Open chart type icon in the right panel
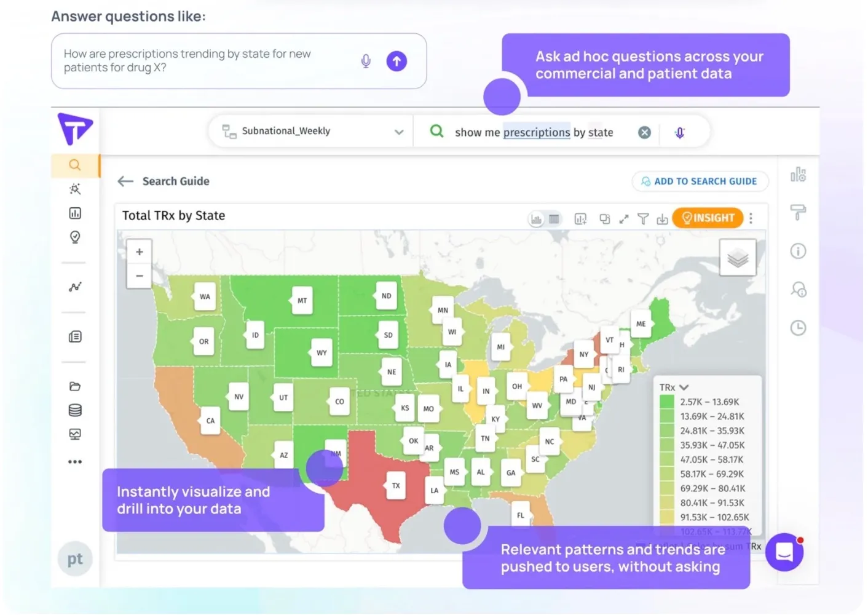Screen dimensions: 868x615 pos(798,175)
